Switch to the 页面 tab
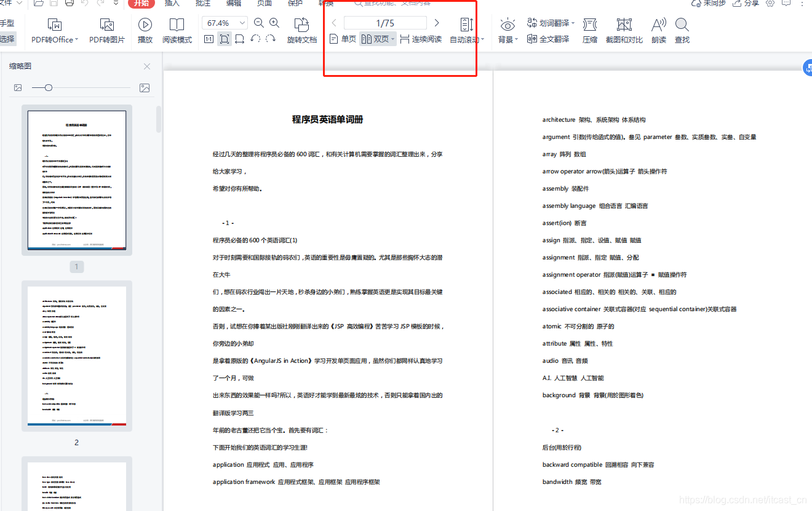Viewport: 812px width, 511px height. point(265,3)
